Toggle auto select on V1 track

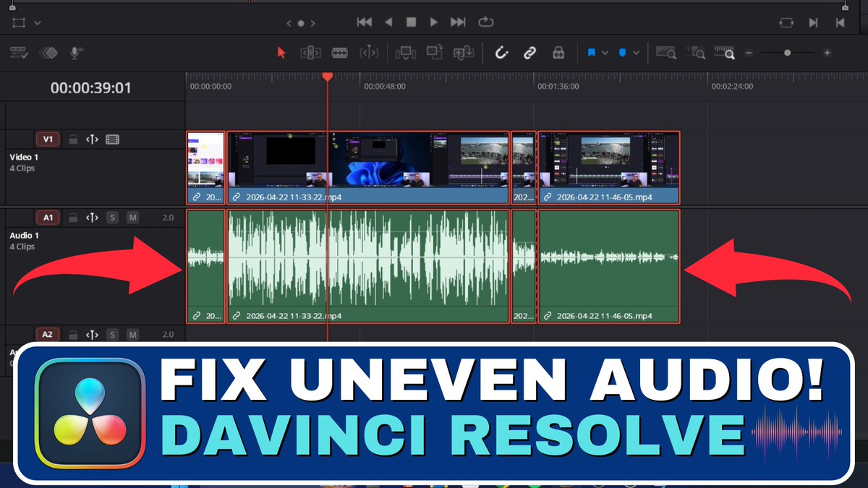(x=92, y=140)
